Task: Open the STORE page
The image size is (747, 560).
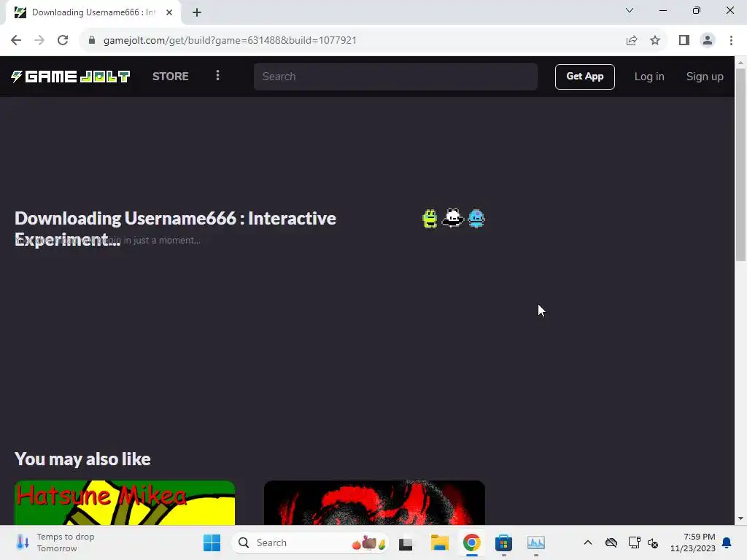Action: point(170,76)
